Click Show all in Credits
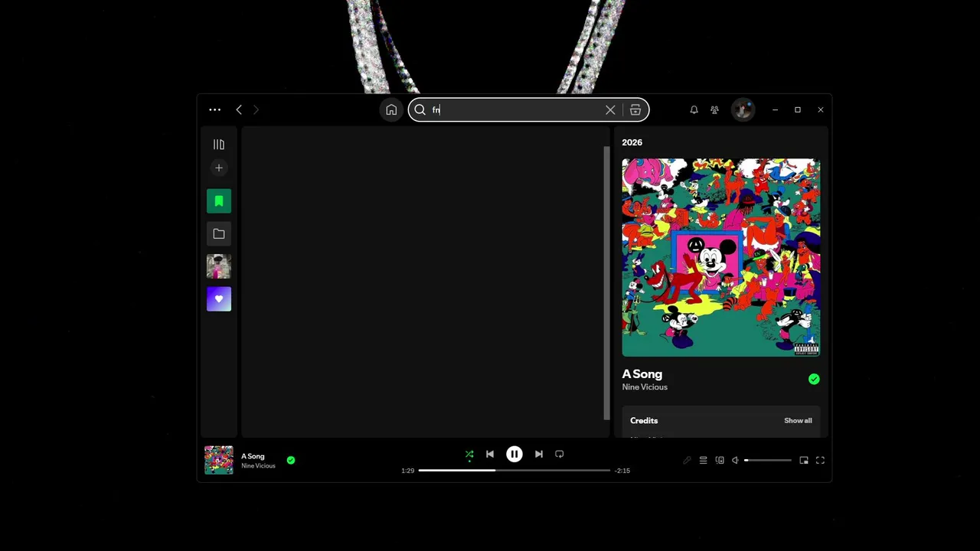 coord(798,420)
